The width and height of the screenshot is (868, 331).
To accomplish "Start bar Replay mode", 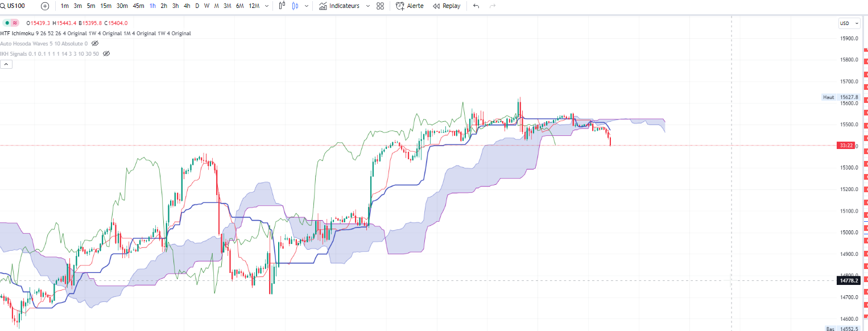I will [x=447, y=6].
